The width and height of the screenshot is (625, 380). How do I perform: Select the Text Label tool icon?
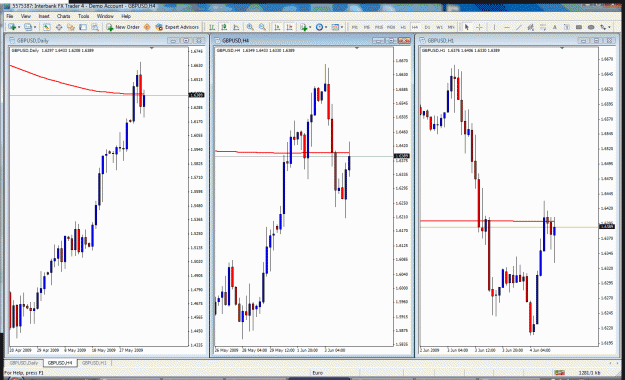click(566, 27)
